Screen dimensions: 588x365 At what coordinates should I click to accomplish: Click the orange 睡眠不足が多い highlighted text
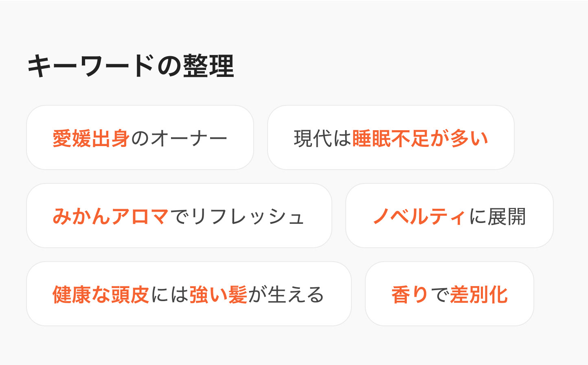[x=420, y=138]
